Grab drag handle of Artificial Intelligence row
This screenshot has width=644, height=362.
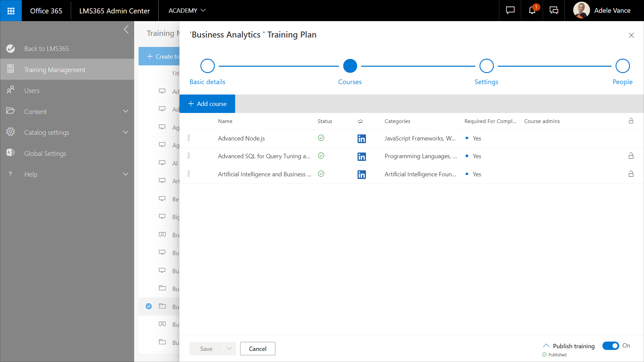tap(189, 174)
